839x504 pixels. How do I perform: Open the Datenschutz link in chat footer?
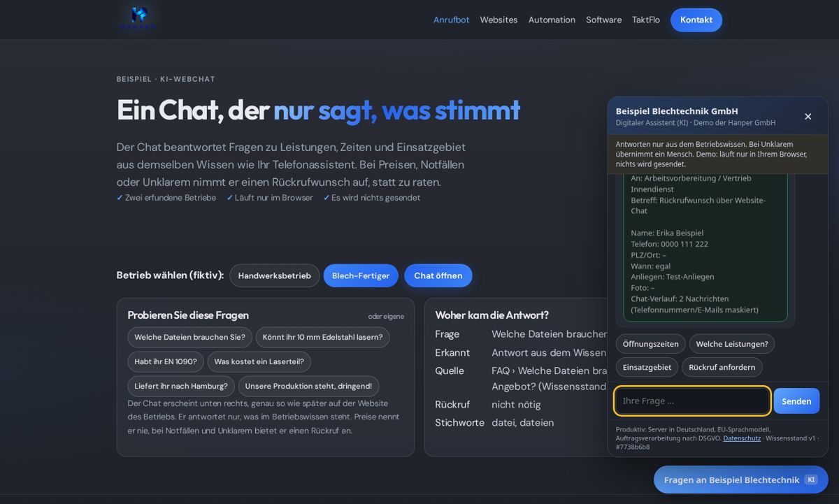click(x=742, y=438)
